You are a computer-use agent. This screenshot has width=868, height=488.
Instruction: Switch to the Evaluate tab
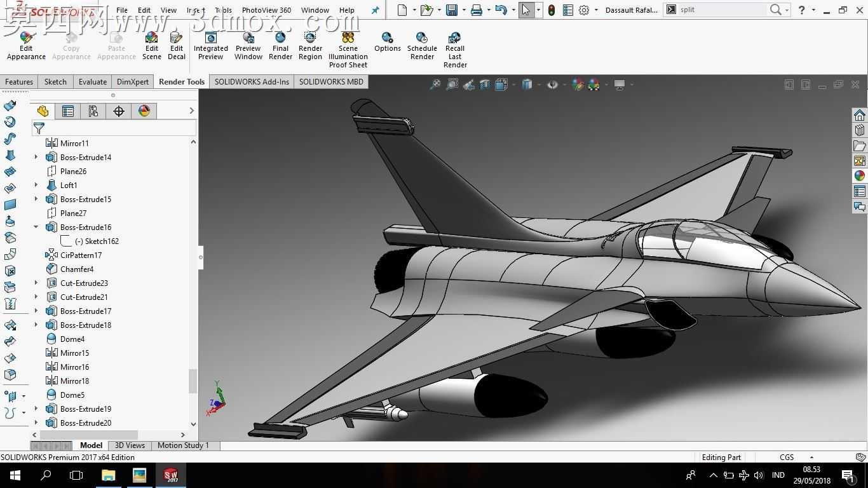point(92,82)
